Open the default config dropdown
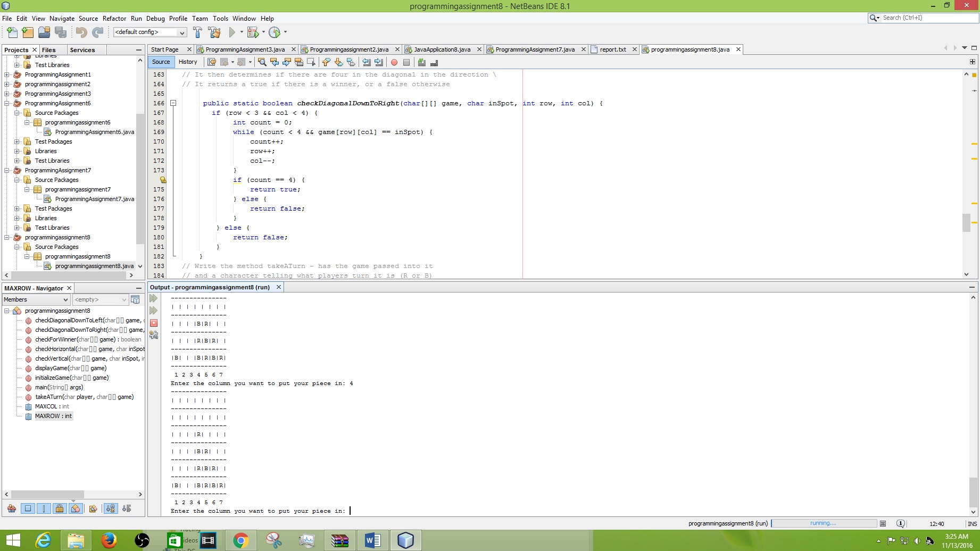Image resolution: width=980 pixels, height=551 pixels. coord(150,32)
